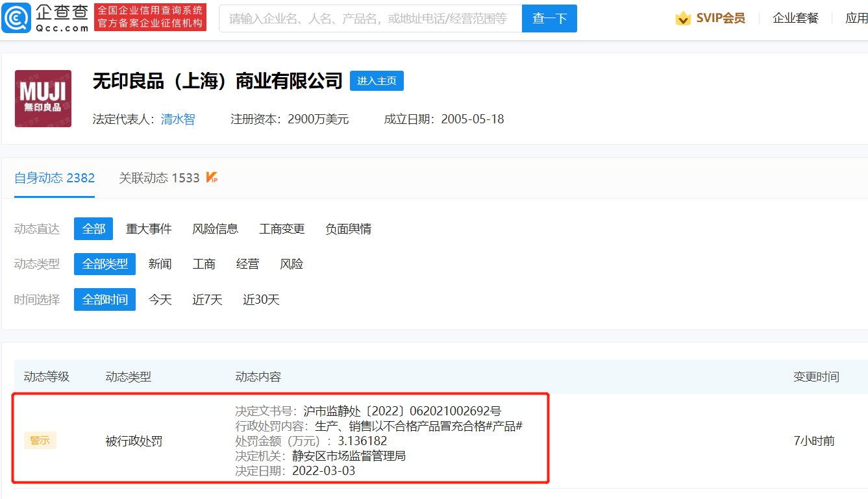Click the MUJI company logo thumbnail
Image resolution: width=868 pixels, height=499 pixels.
coord(43,99)
